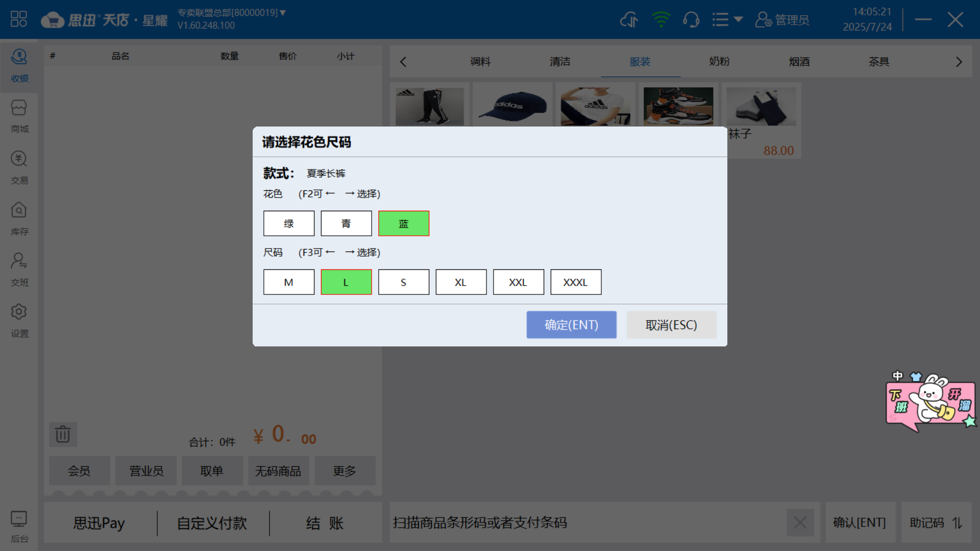Click the cloud sync icon
Screen dimensions: 980x551
click(629, 19)
